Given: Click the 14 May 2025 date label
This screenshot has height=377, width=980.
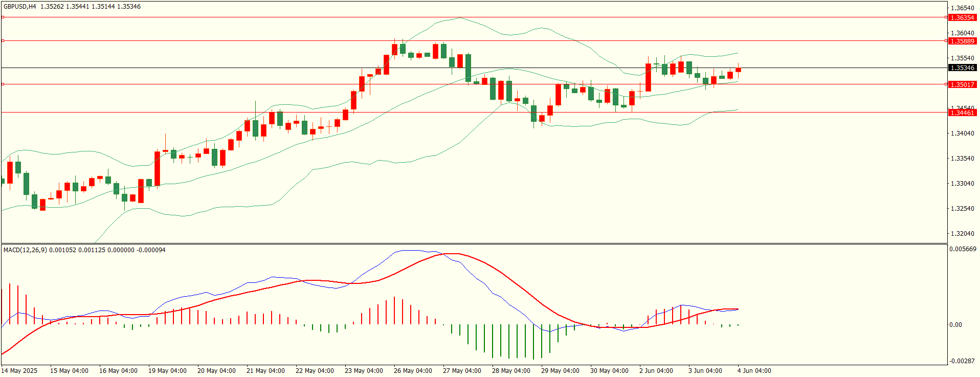Looking at the screenshot, I should pyautogui.click(x=19, y=371).
